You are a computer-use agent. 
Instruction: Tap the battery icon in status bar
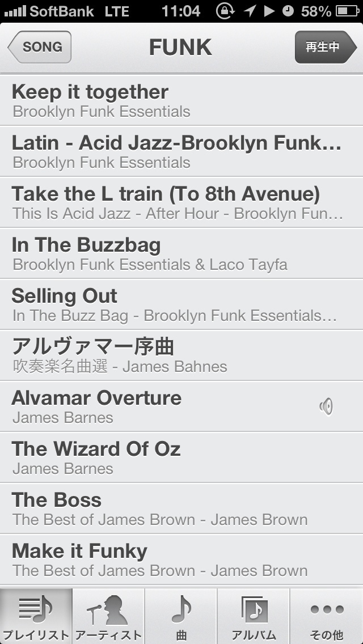(348, 11)
